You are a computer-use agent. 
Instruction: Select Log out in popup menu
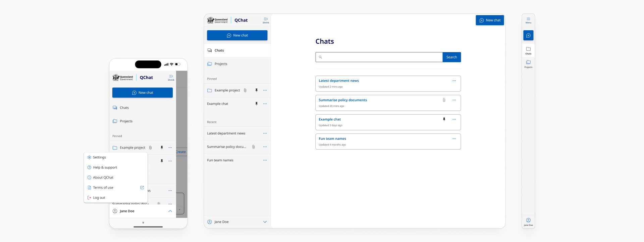(116, 198)
